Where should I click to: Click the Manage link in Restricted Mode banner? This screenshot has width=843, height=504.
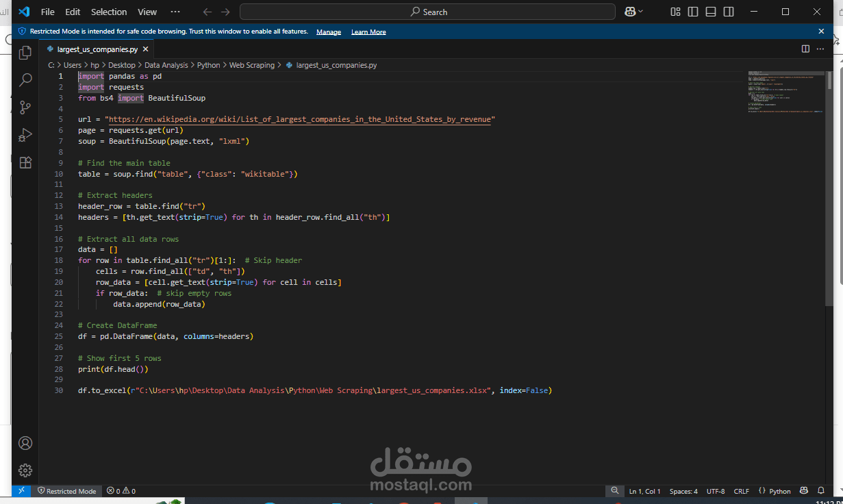(x=329, y=32)
